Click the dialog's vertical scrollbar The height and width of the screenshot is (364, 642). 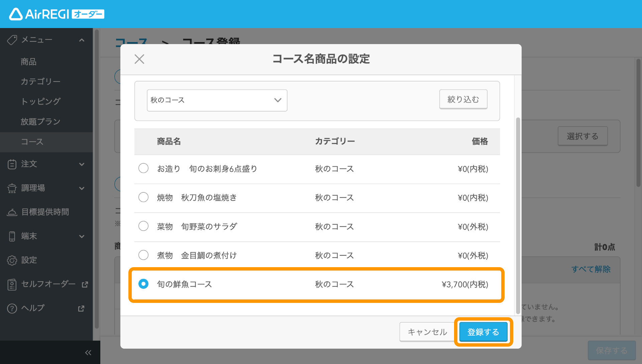(x=518, y=215)
